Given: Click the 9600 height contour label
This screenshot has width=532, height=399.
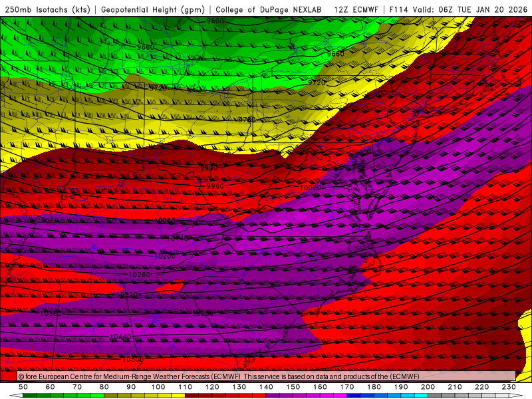Looking at the screenshot, I should [215, 21].
